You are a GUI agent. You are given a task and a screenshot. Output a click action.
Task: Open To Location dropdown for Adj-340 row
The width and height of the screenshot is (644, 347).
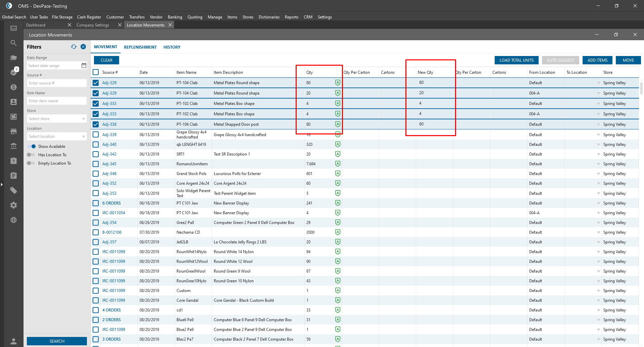click(598, 144)
